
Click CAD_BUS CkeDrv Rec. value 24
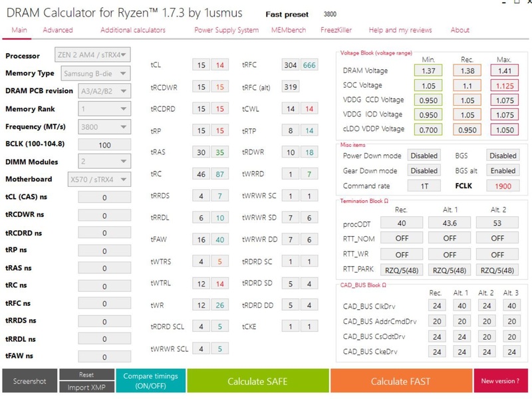pos(437,352)
